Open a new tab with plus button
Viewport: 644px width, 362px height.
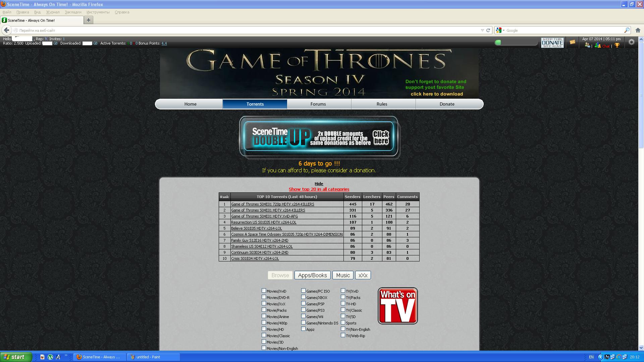[89, 20]
